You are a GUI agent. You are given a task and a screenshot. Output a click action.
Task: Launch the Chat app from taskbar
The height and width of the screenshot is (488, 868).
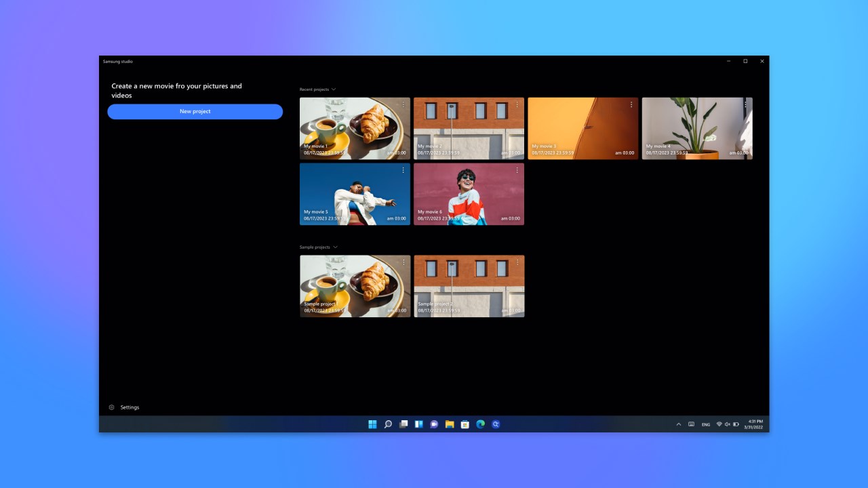[434, 424]
